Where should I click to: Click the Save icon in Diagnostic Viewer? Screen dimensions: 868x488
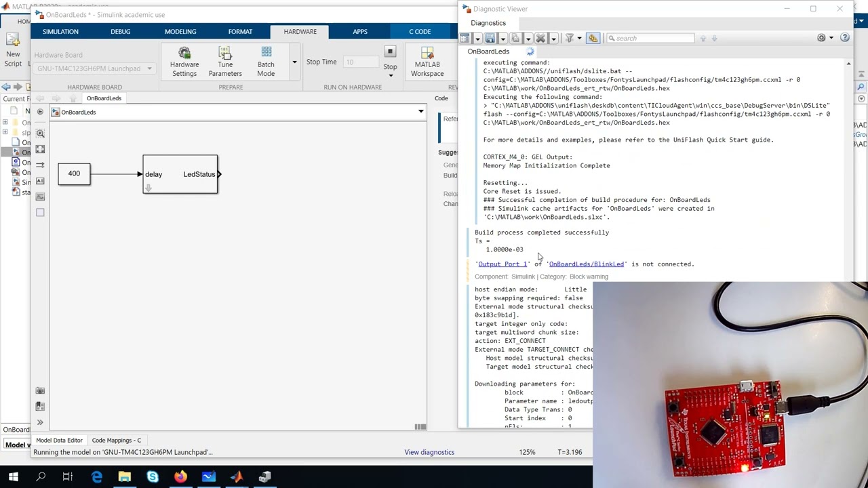pyautogui.click(x=490, y=38)
